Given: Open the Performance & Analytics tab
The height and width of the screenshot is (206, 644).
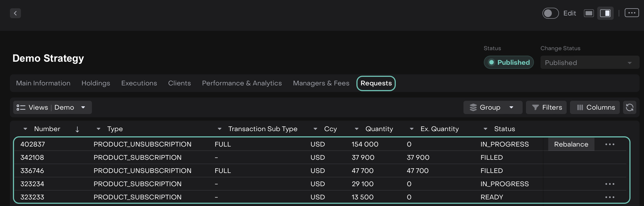Looking at the screenshot, I should [x=242, y=83].
